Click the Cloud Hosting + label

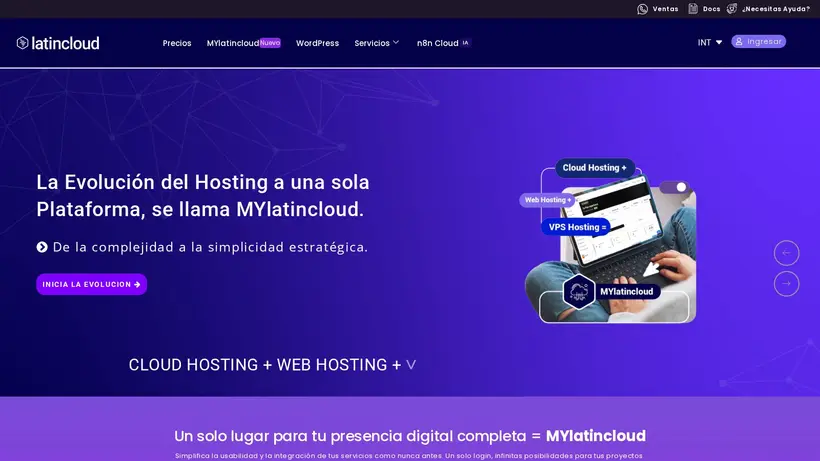[x=595, y=168]
